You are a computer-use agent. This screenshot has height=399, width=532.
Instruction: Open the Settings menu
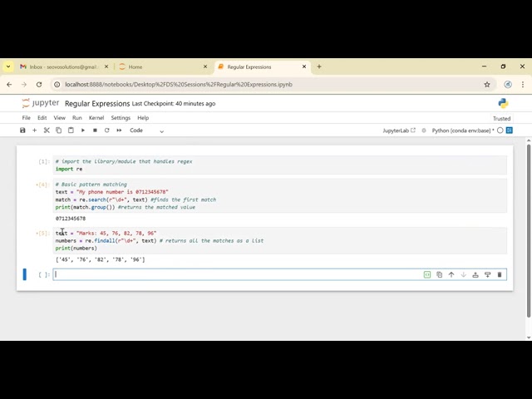click(x=121, y=118)
